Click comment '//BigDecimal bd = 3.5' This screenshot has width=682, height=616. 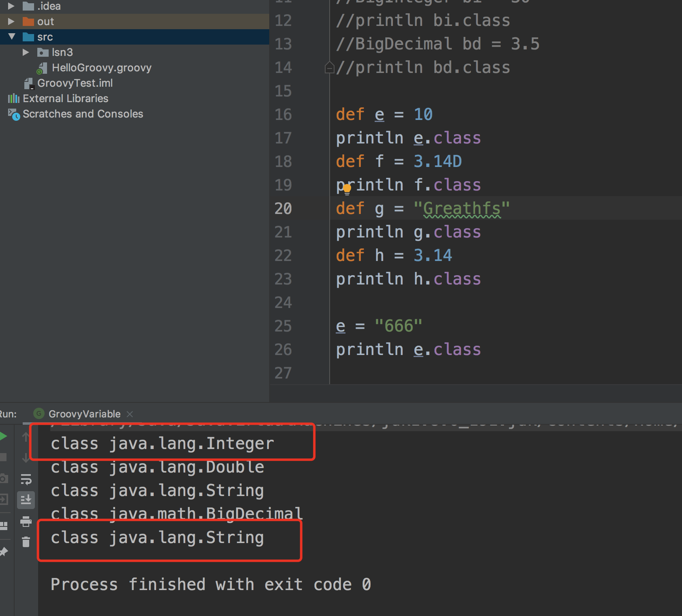438,44
